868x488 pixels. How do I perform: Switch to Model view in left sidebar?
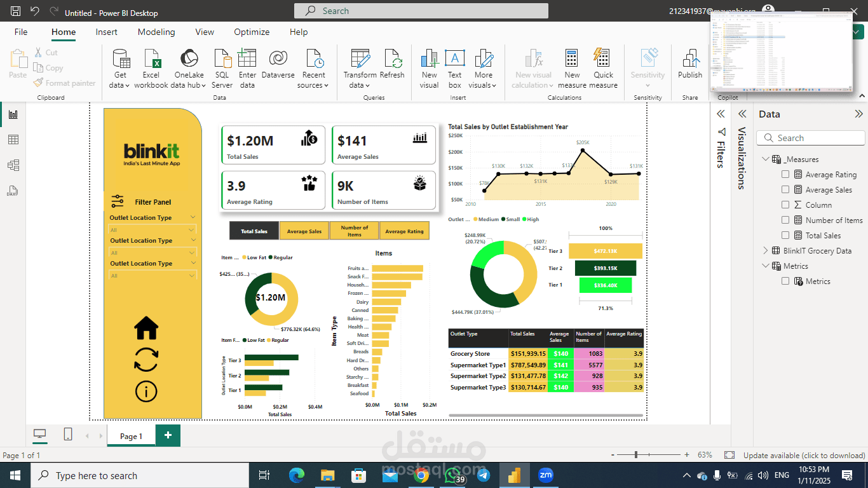[x=13, y=165]
